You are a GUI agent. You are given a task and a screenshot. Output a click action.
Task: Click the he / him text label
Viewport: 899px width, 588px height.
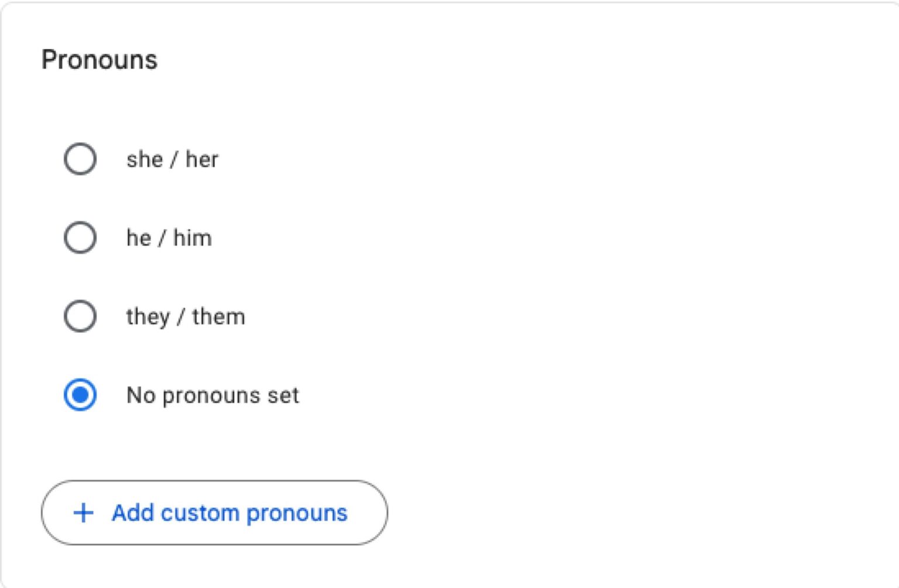click(169, 238)
